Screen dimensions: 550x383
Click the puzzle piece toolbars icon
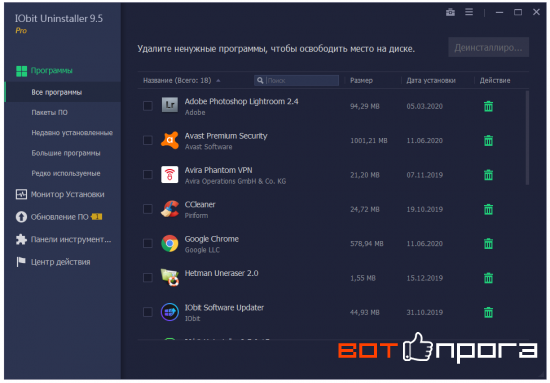pos(21,240)
